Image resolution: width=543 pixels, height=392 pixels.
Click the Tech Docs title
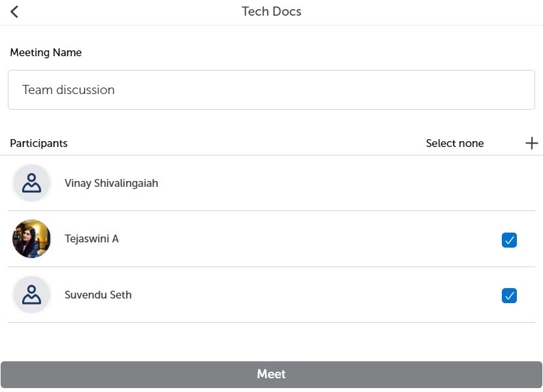pos(272,11)
